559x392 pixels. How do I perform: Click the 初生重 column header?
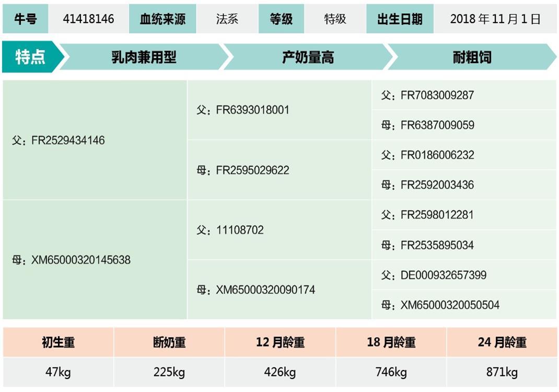58,342
